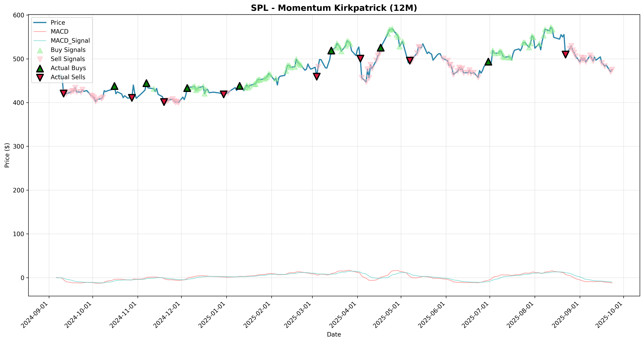Viewport: 644px width, 342px height.
Task: Select the Actual Sell marker in late December 2024
Action: coord(224,94)
